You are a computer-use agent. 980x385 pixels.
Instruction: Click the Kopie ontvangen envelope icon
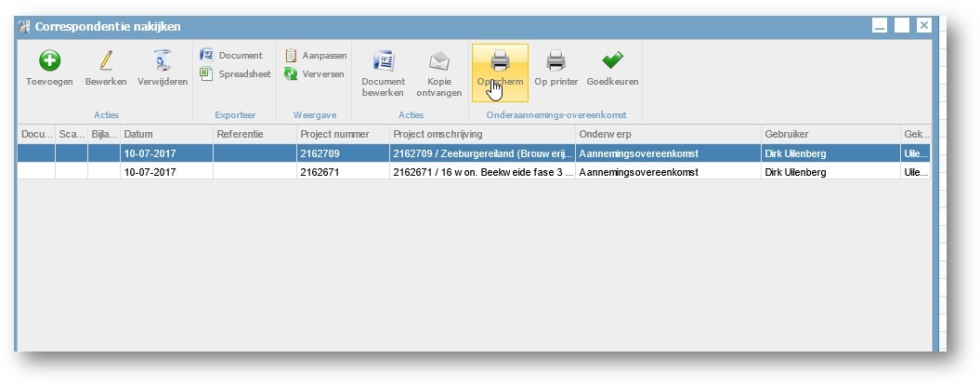(x=438, y=61)
